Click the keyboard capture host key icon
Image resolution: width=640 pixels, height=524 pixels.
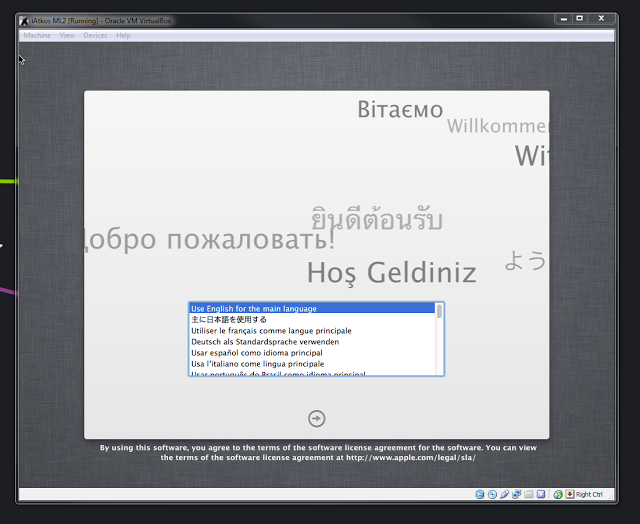[x=570, y=494]
